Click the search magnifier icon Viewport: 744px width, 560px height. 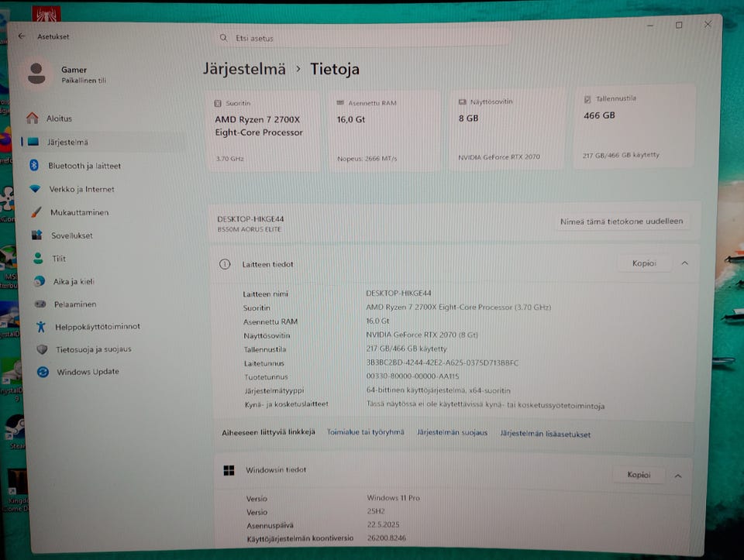coord(223,37)
